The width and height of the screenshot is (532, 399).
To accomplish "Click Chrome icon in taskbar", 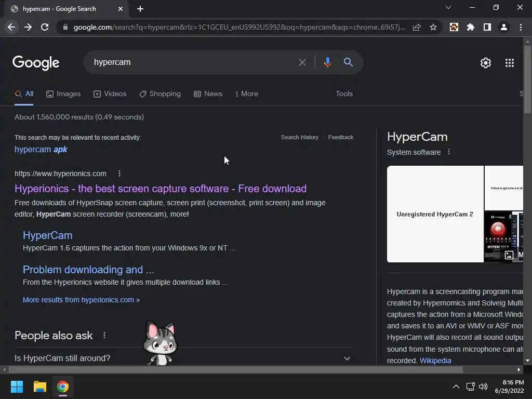I will click(63, 387).
